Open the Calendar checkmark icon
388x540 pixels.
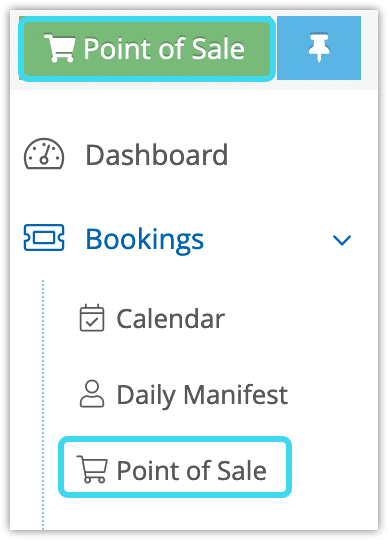[92, 318]
